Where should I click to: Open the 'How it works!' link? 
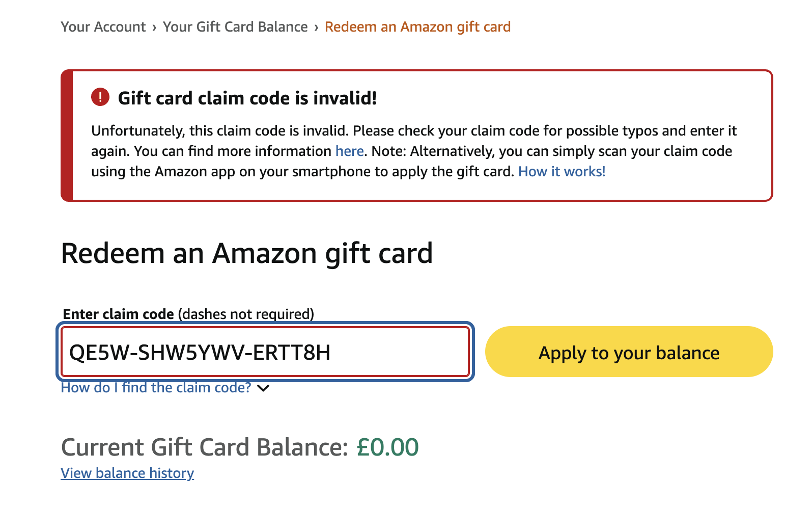tap(562, 172)
